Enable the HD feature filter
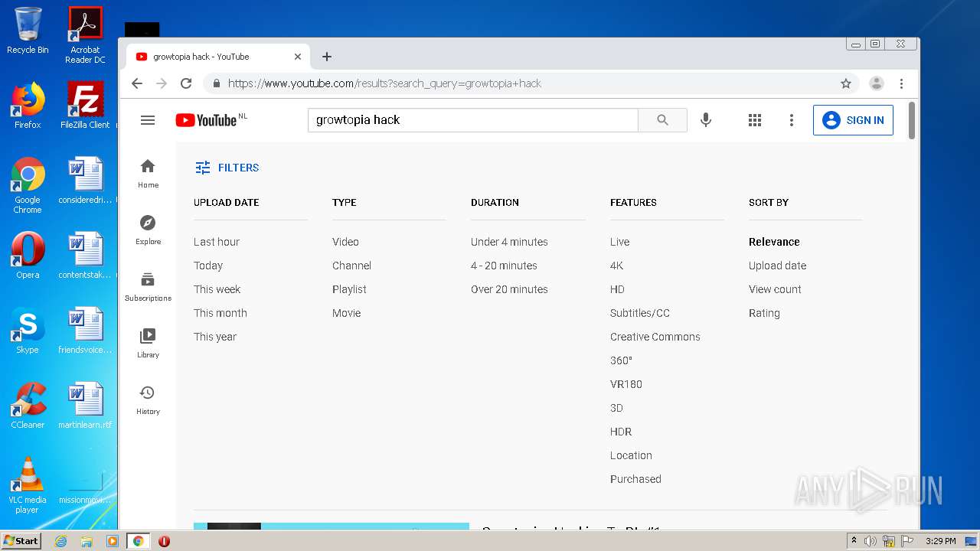Image resolution: width=980 pixels, height=551 pixels. [x=617, y=289]
